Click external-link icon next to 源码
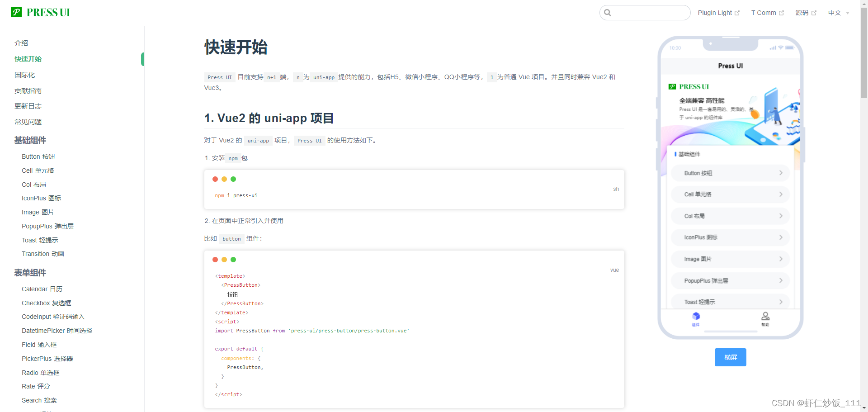Image resolution: width=868 pixels, height=412 pixels. [814, 13]
